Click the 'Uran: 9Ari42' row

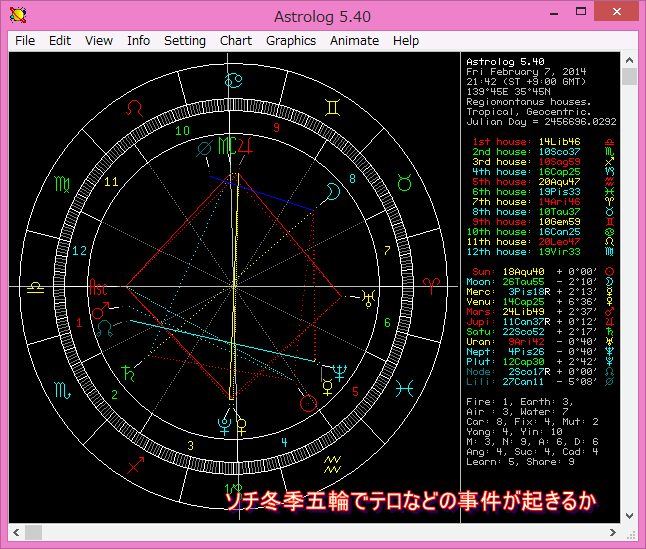(x=541, y=342)
